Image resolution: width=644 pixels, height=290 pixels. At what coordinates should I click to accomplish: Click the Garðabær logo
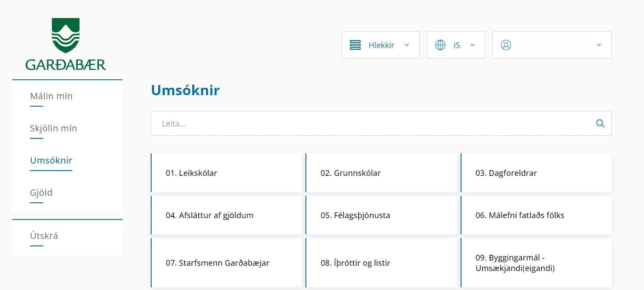pos(66,44)
